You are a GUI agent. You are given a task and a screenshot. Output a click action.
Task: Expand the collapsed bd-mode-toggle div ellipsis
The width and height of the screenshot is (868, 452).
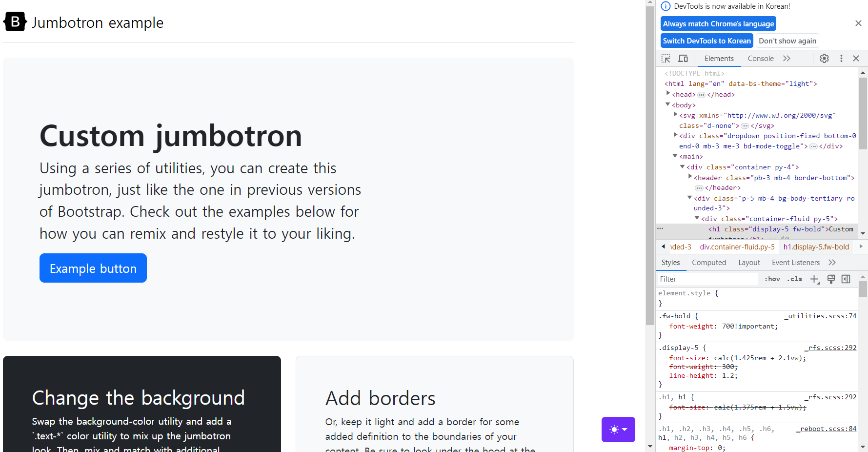[813, 146]
